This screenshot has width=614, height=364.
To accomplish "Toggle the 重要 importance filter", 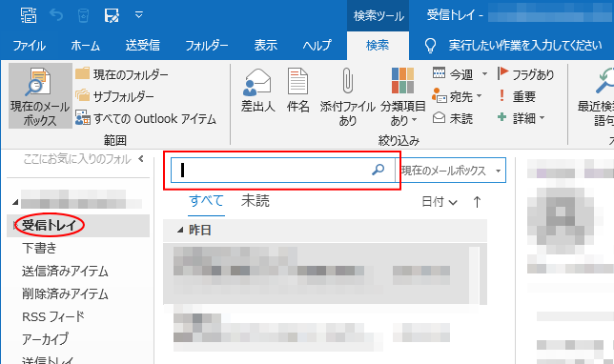I will pyautogui.click(x=517, y=96).
